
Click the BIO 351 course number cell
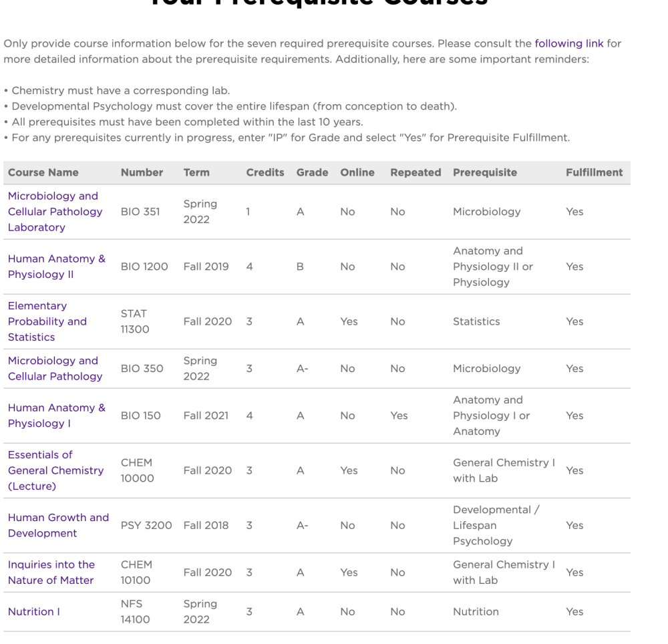(x=140, y=212)
